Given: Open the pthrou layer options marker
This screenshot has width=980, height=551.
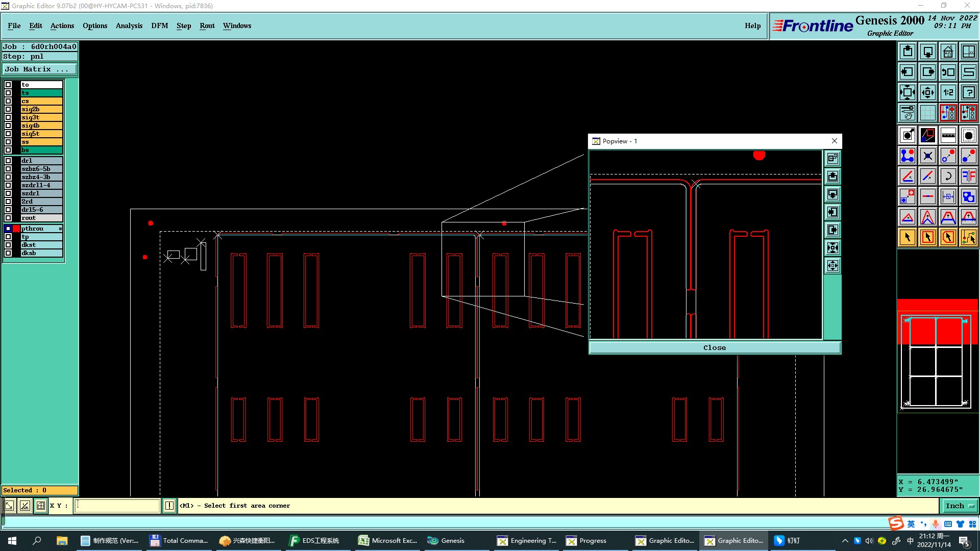Looking at the screenshot, I should (x=60, y=229).
